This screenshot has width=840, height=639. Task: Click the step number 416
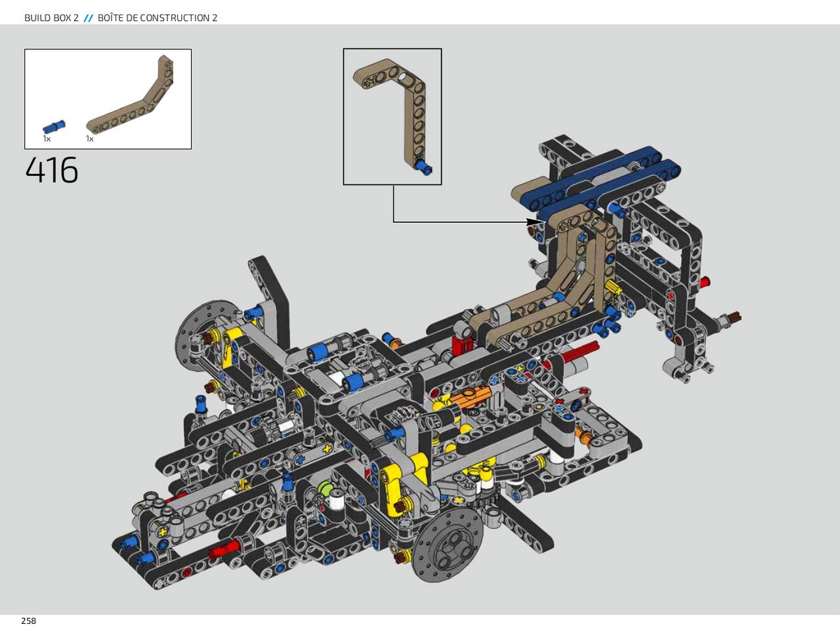(52, 171)
